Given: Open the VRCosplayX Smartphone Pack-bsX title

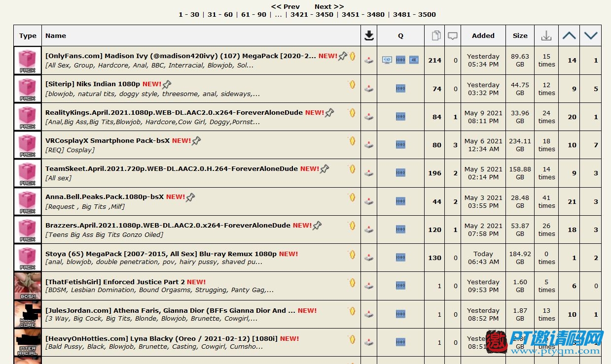Looking at the screenshot, I should click(108, 140).
